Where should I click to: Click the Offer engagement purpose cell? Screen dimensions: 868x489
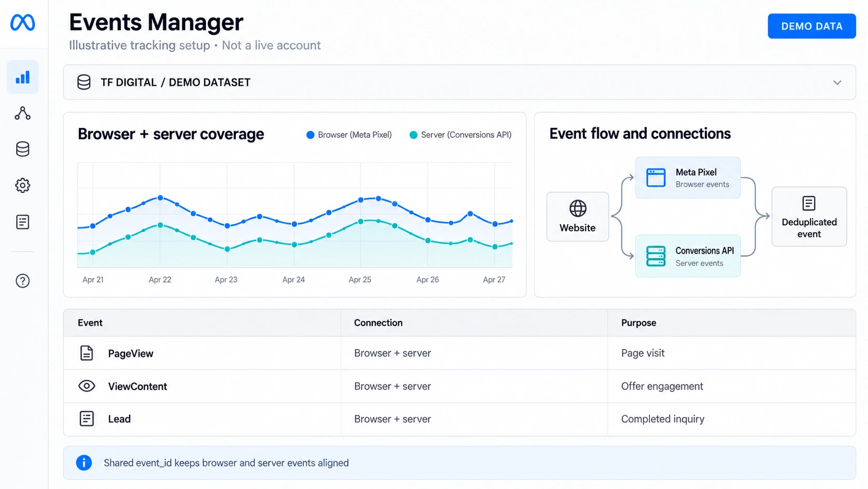662,386
